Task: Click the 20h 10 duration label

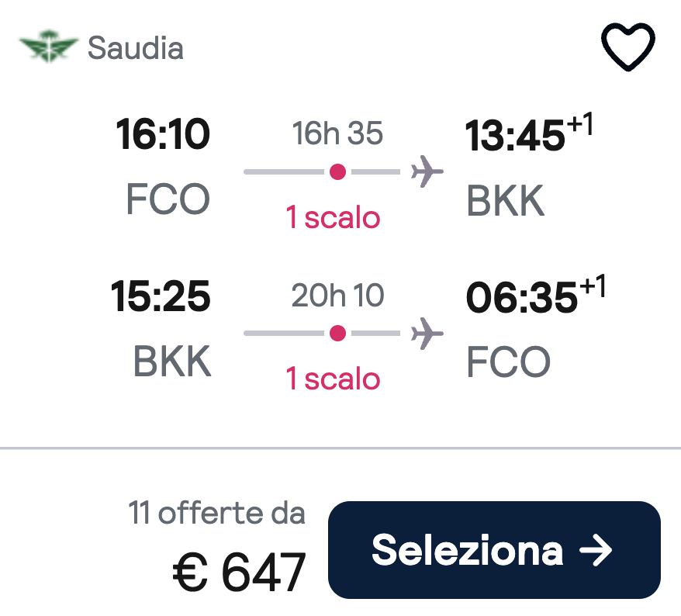Action: (337, 296)
